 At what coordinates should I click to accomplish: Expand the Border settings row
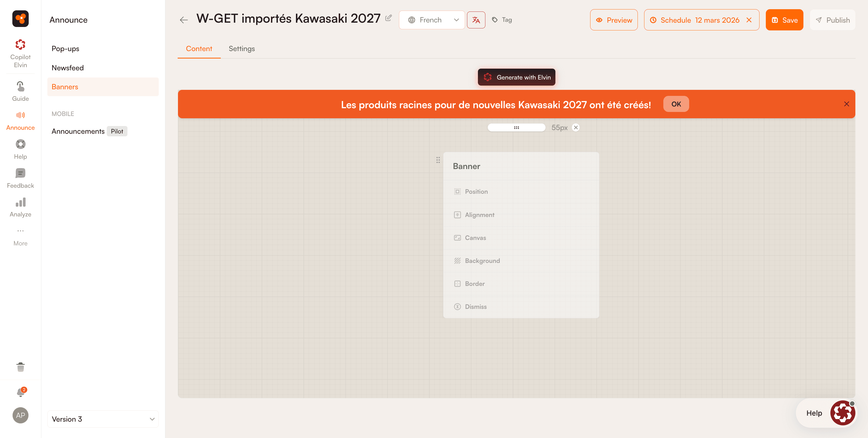[521, 283]
